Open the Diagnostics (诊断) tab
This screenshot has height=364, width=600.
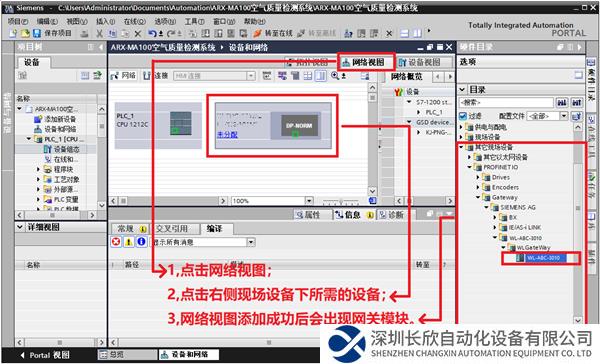(x=391, y=215)
